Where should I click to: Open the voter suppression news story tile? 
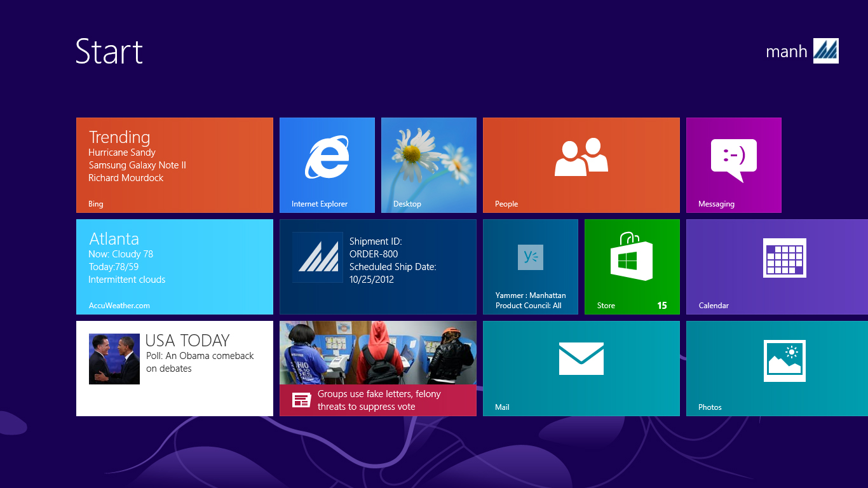(x=377, y=368)
